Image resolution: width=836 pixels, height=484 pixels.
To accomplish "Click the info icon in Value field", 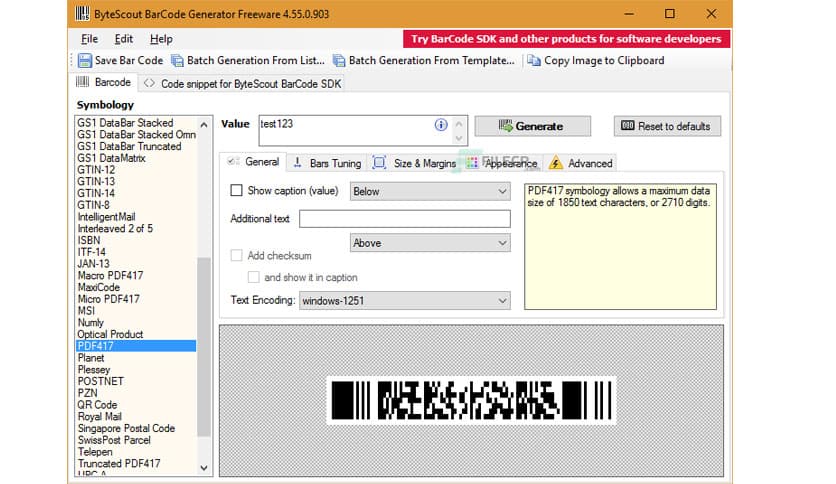I will coord(441,125).
